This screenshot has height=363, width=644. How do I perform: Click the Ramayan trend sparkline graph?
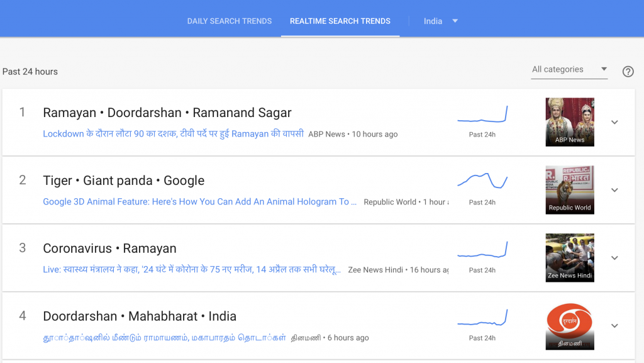[482, 115]
